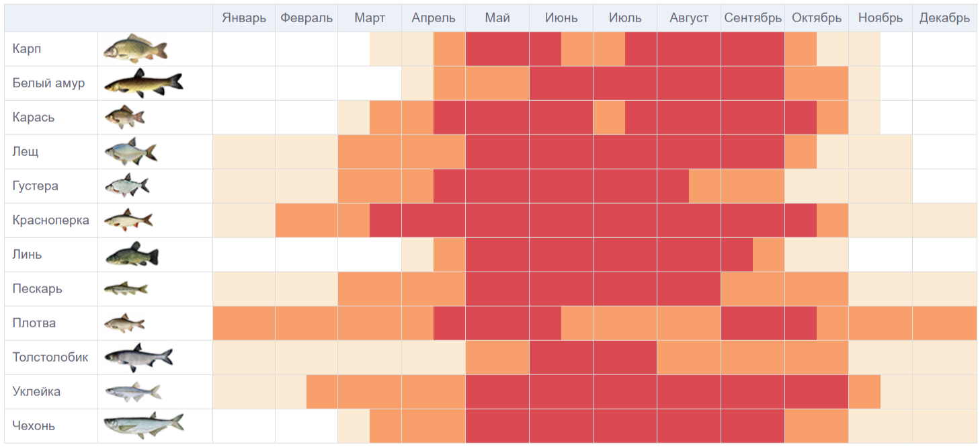Open the Плотва row label
Viewport: 980px width, 447px height.
click(34, 323)
